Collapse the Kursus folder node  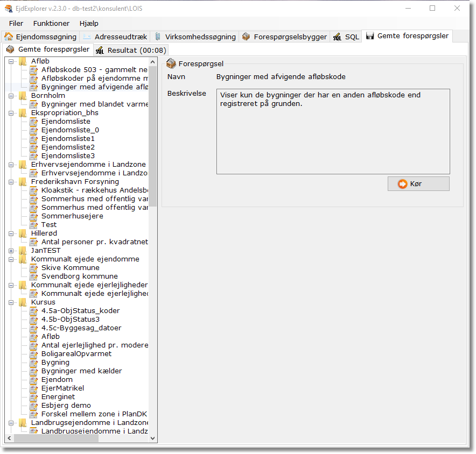tap(11, 302)
